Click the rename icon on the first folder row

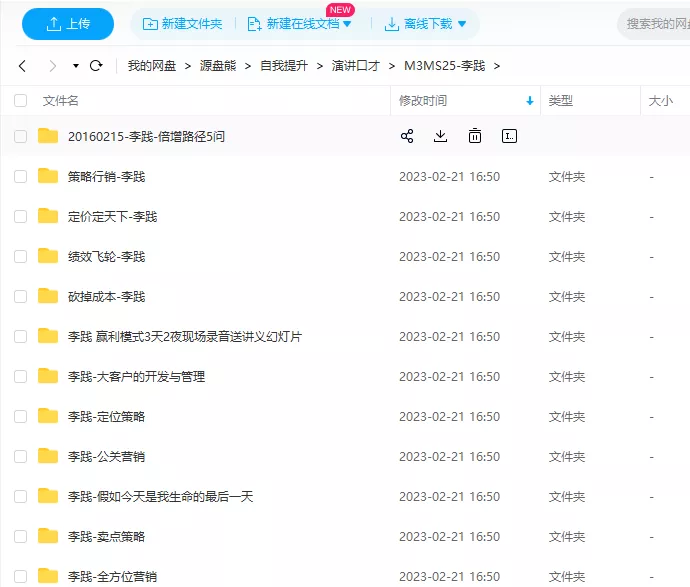click(x=509, y=136)
